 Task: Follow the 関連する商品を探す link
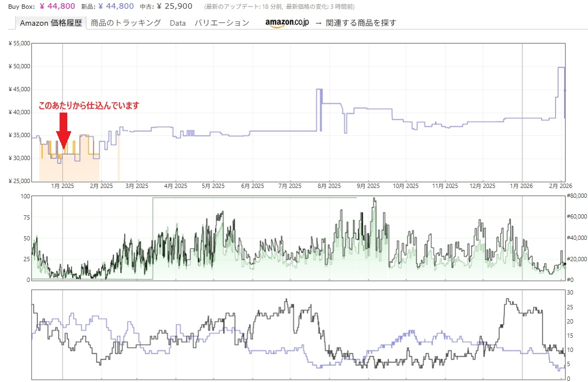pyautogui.click(x=360, y=23)
